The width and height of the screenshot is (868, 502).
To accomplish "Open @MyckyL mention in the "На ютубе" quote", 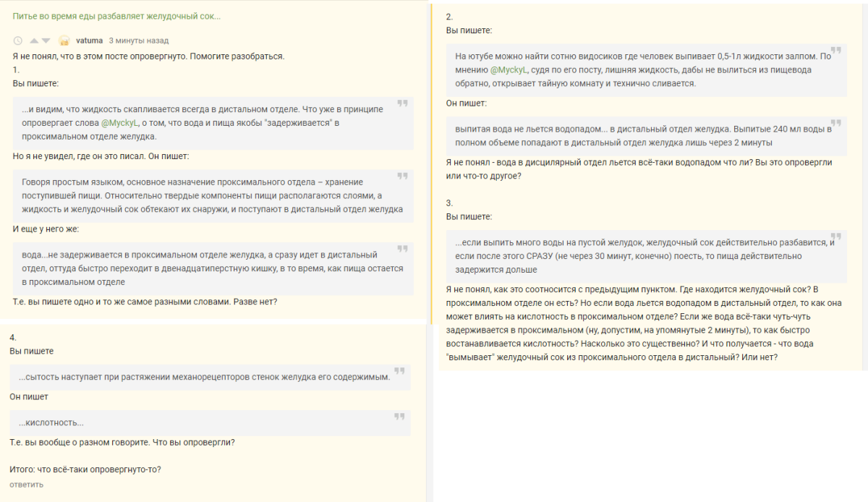I will (509, 69).
